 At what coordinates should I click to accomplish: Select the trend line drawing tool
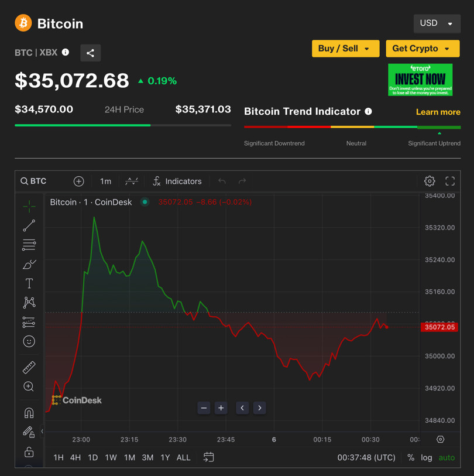[x=29, y=225]
